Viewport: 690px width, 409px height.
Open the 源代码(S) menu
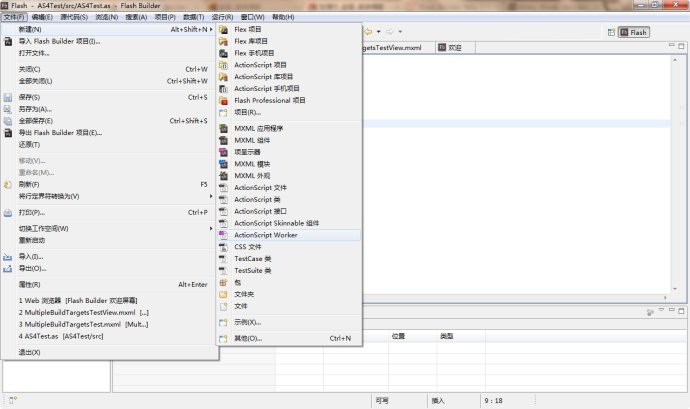pos(74,17)
